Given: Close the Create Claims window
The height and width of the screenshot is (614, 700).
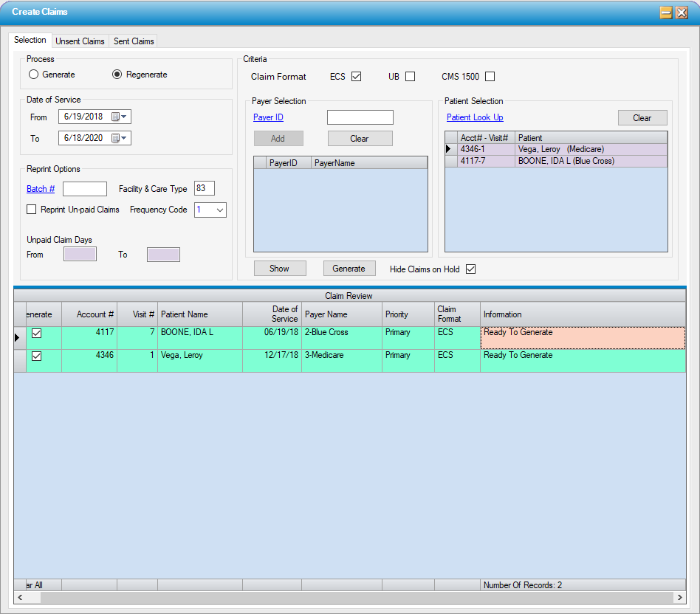Looking at the screenshot, I should point(682,13).
